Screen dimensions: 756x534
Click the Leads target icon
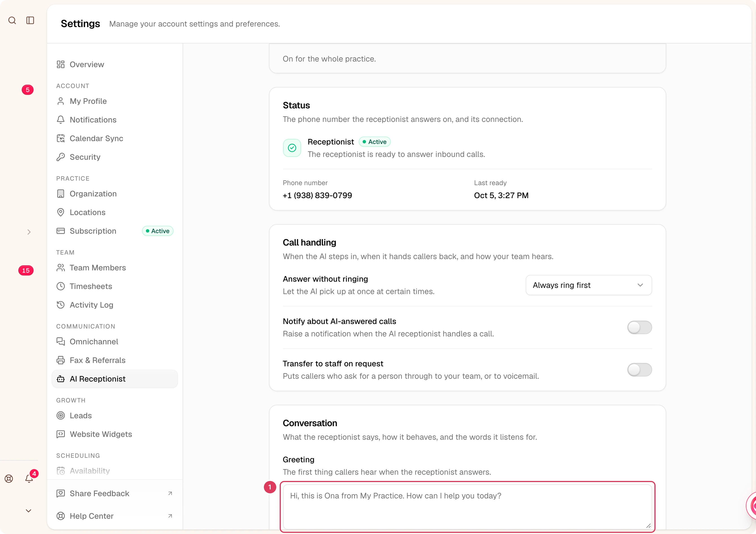pos(61,415)
